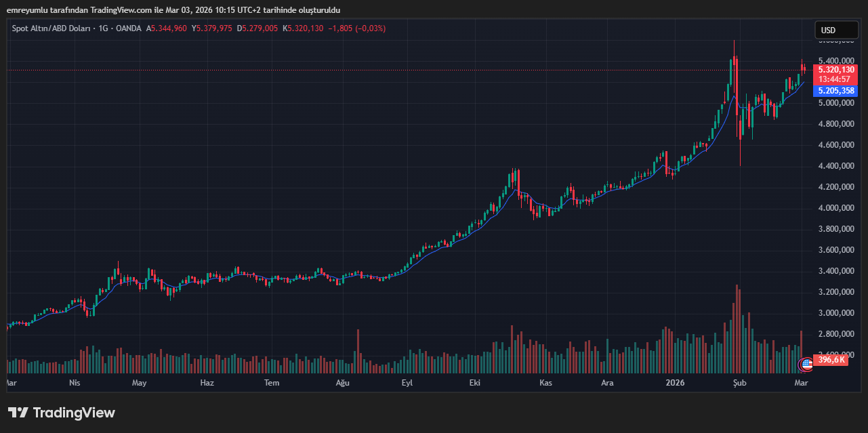The image size is (868, 433).
Task: Click the TradingView logo
Action: click(62, 413)
